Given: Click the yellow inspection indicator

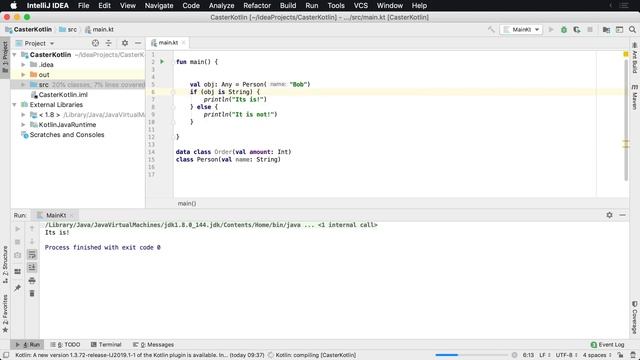Looking at the screenshot, I should (x=626, y=54).
